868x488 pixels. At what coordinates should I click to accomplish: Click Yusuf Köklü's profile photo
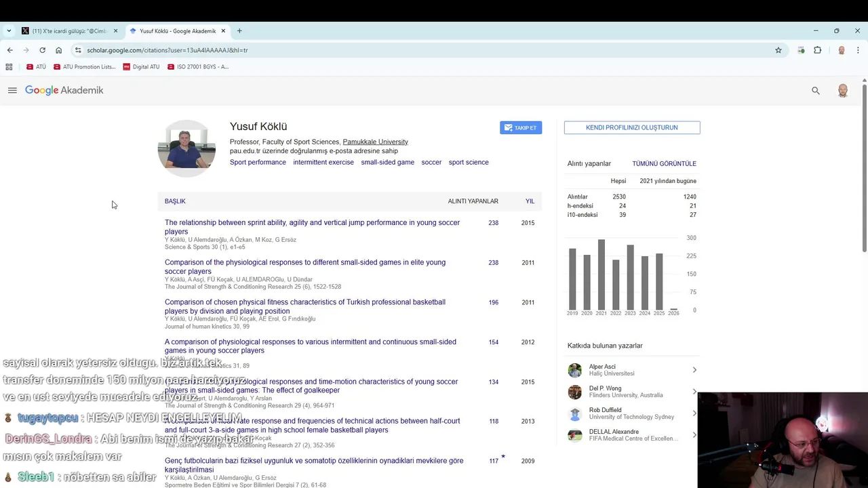coord(186,148)
